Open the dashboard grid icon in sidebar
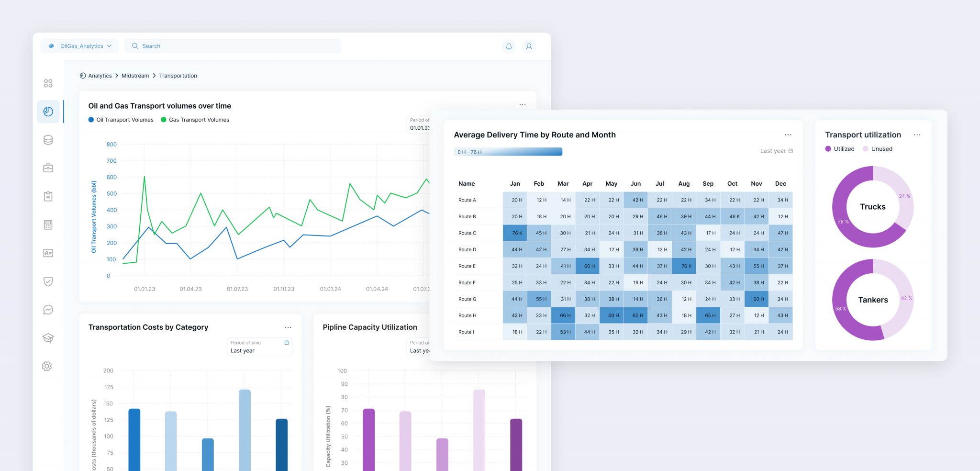The height and width of the screenshot is (471, 980). pyautogui.click(x=48, y=83)
